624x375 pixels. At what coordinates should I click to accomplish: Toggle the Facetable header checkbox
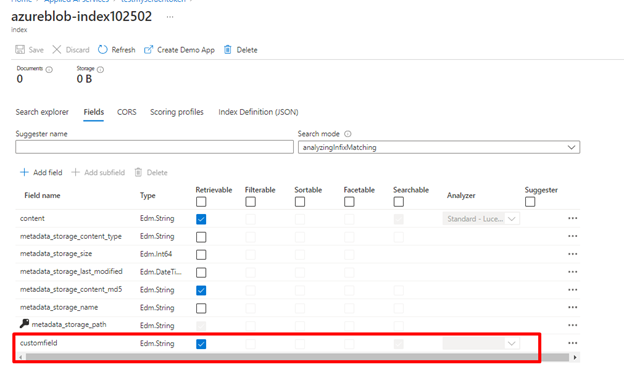(349, 202)
